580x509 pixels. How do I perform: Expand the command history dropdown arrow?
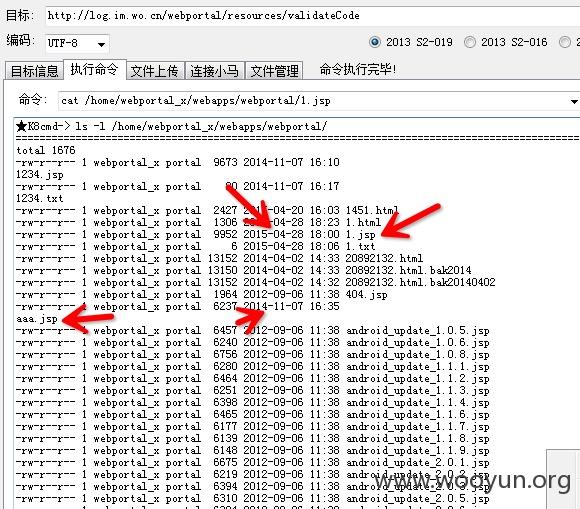click(574, 101)
